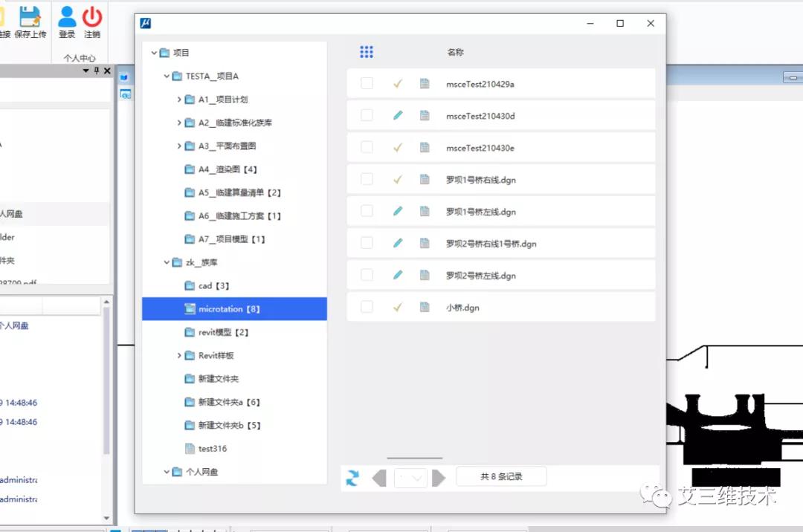Click the next page arrow button
The image size is (803, 532).
439,478
